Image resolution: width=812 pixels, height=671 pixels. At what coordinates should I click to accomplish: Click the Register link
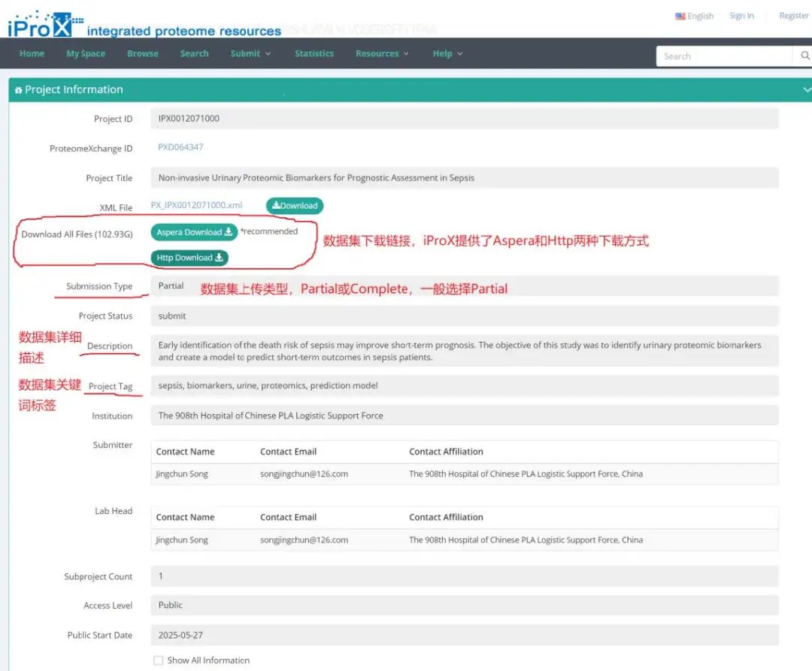click(x=793, y=16)
